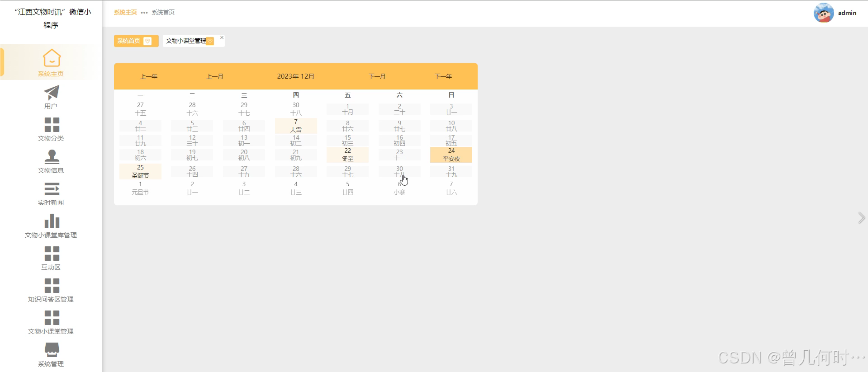Switch to the 系统首页 tab
The image size is (868, 372).
[x=136, y=41]
